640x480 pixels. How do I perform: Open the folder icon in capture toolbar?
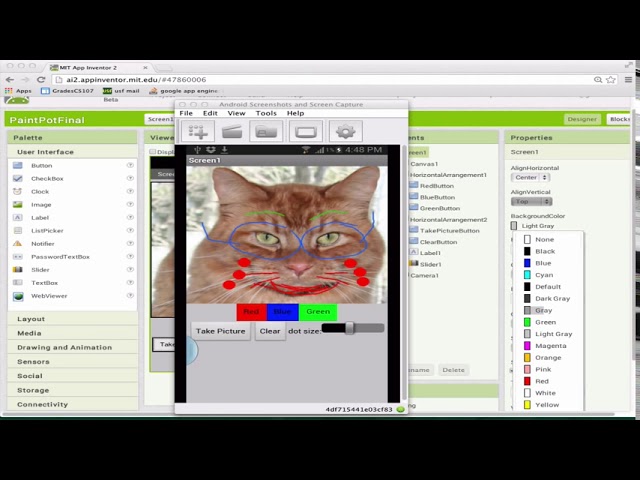click(266, 131)
